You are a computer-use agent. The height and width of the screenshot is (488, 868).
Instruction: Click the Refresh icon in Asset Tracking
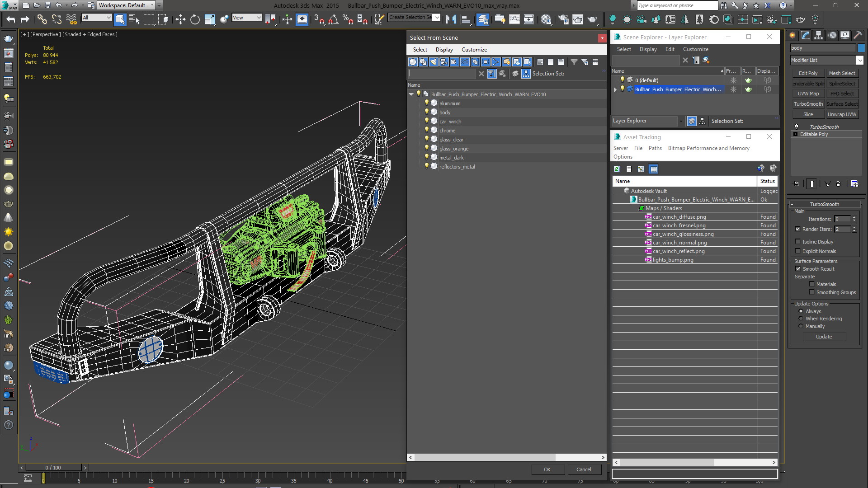click(617, 169)
